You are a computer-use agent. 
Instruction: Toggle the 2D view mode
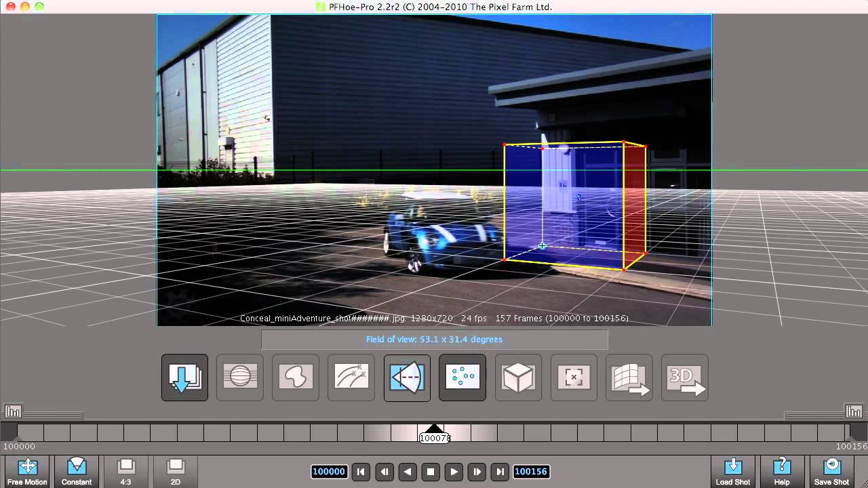176,472
